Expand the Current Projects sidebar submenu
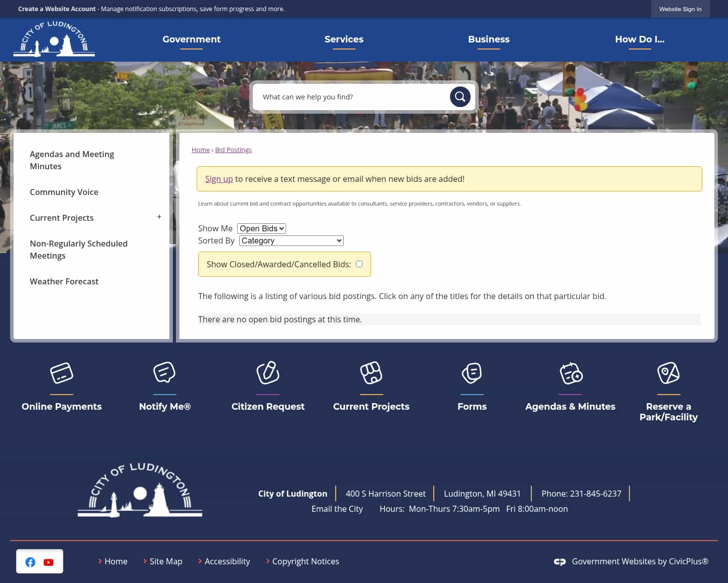 (159, 217)
